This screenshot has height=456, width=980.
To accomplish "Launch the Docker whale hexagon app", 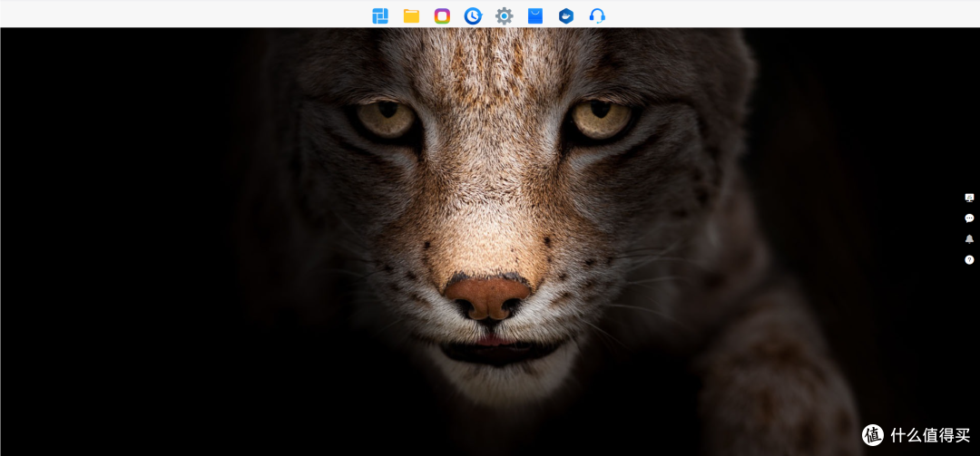I will (x=566, y=15).
